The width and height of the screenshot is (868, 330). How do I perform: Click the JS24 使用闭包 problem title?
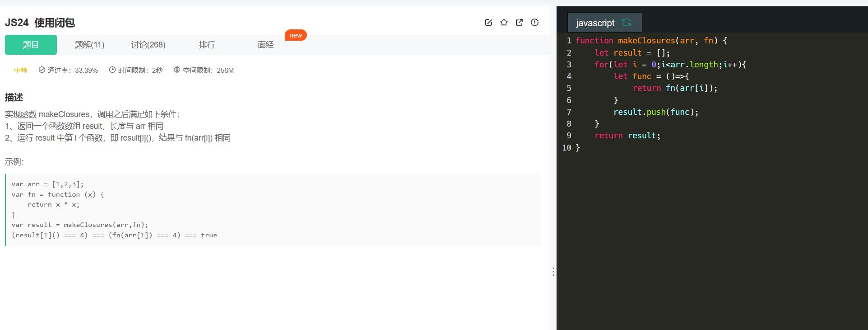pyautogui.click(x=40, y=23)
